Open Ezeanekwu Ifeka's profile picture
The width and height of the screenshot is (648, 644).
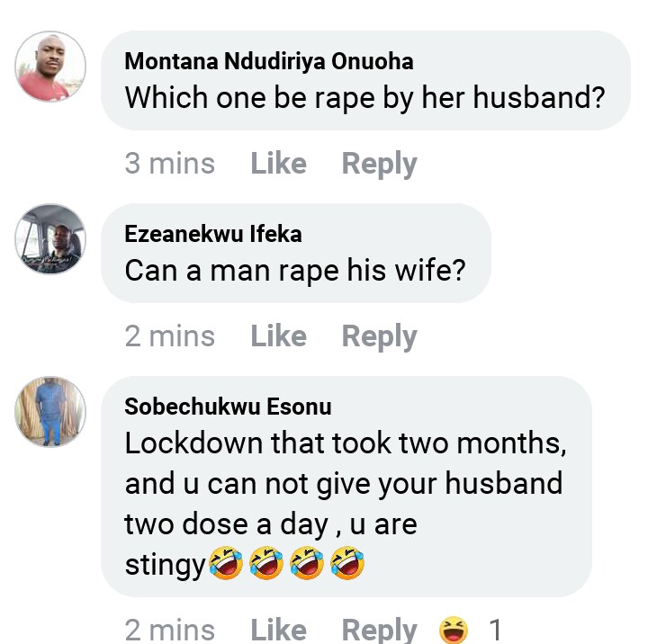pyautogui.click(x=51, y=238)
